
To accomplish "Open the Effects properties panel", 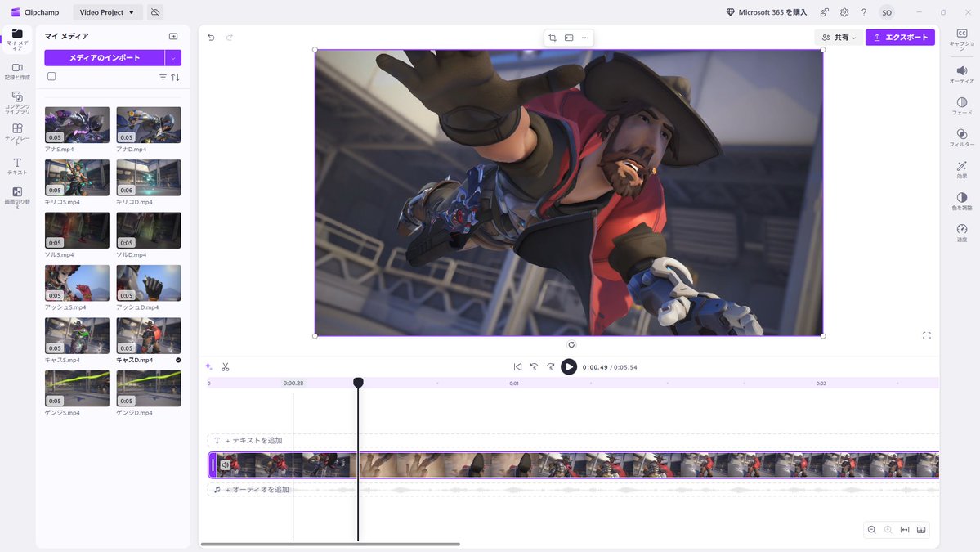I will (962, 169).
